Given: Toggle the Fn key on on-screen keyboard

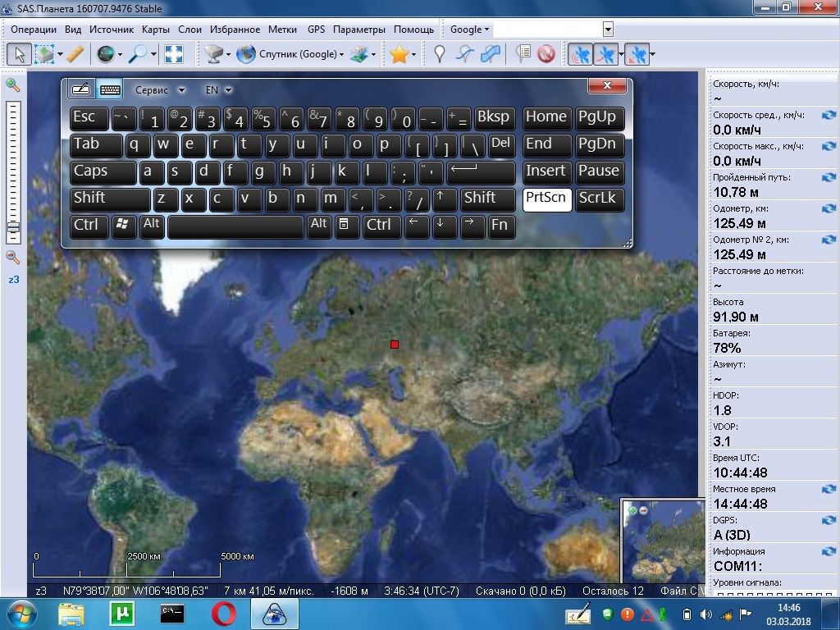Looking at the screenshot, I should [x=501, y=226].
